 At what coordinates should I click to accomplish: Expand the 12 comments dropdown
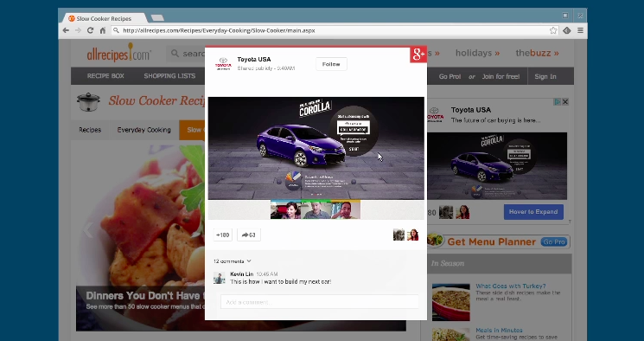[x=232, y=261]
